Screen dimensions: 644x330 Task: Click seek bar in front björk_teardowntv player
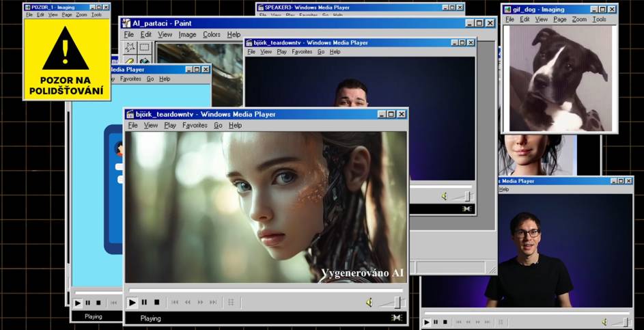266,290
